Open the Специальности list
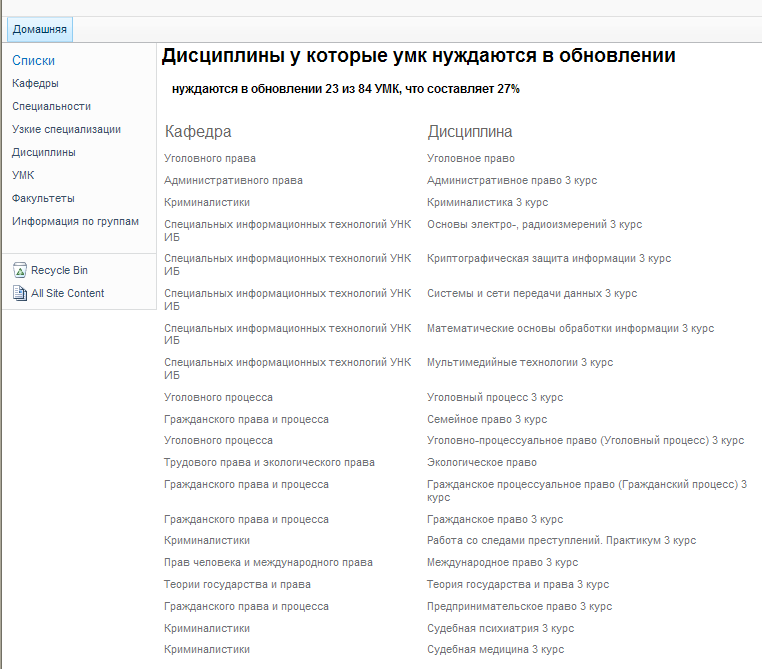Screen dimensions: 762x669 click(x=52, y=106)
